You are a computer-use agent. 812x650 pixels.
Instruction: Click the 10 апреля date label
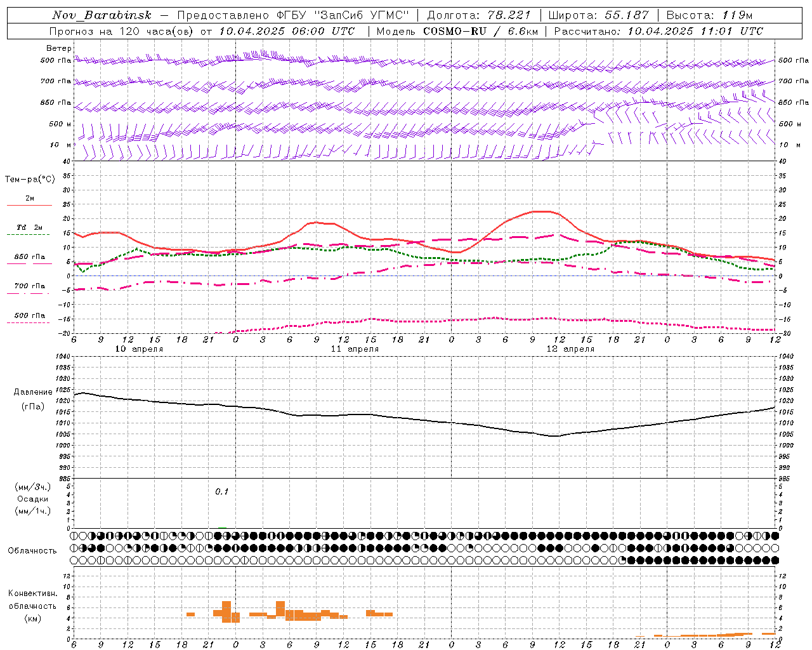(139, 349)
